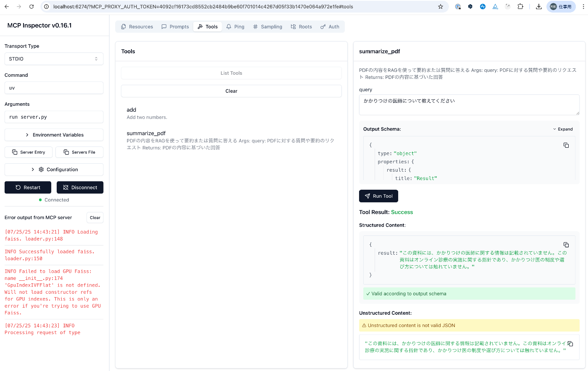Screen dimensions: 588x371
Task: Select the add tool
Action: [231, 113]
